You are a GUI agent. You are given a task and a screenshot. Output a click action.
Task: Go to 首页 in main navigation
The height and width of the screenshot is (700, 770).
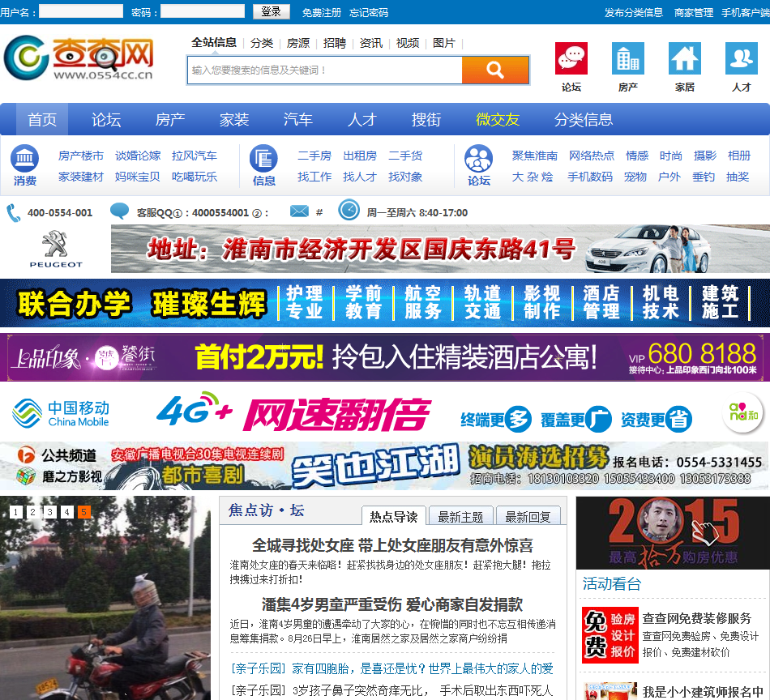click(x=42, y=119)
